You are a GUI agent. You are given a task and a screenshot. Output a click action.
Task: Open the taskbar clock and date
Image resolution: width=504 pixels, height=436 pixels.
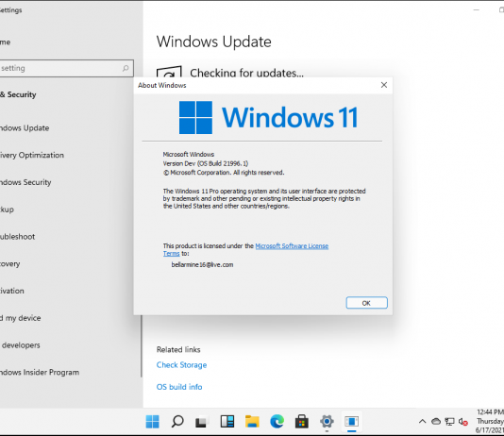point(490,421)
